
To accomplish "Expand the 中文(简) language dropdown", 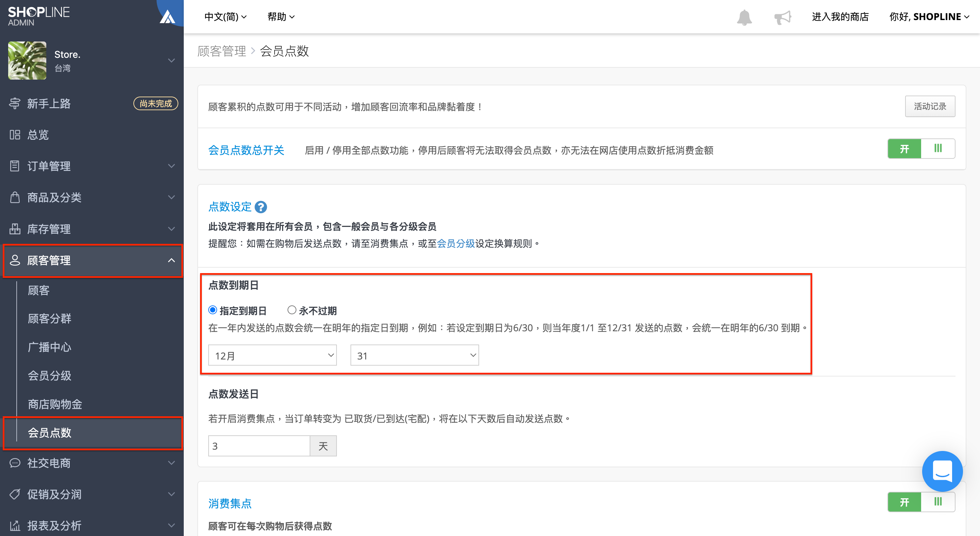I will point(226,17).
